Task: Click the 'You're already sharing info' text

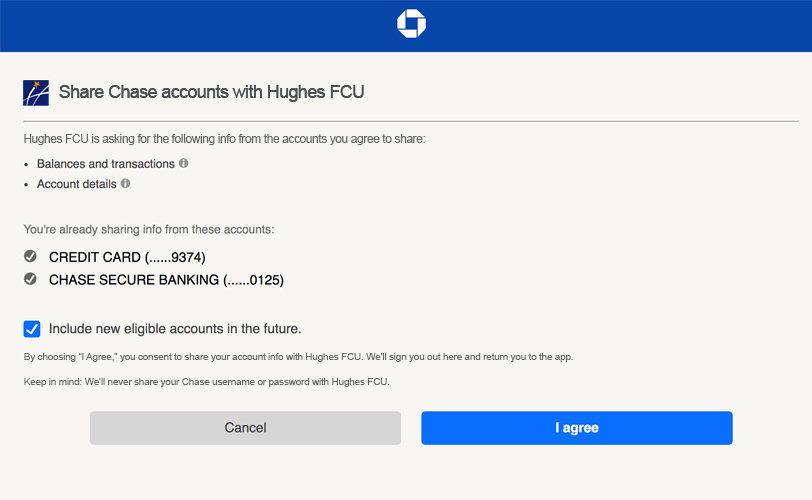Action: 149,229
